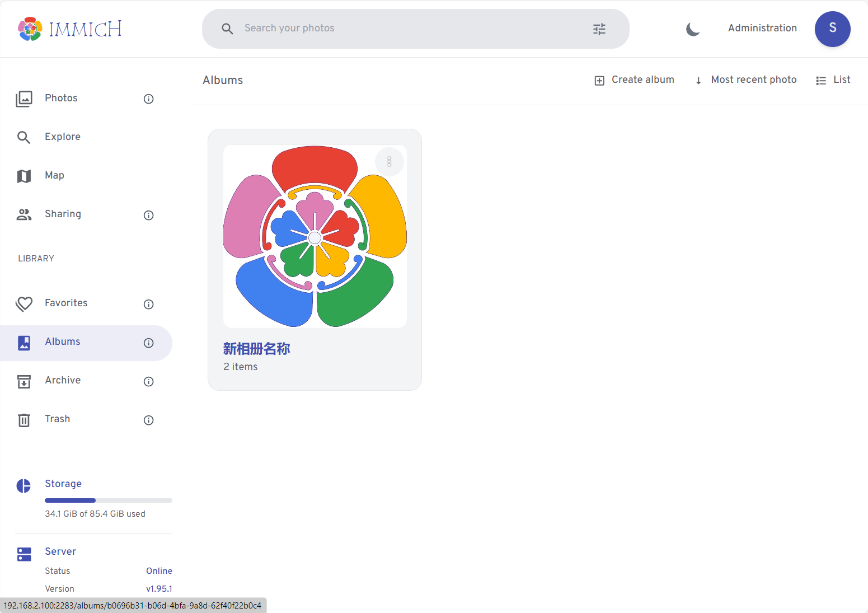Click the info icon next to Trash
Screen dimensions: 868x613
click(x=148, y=420)
